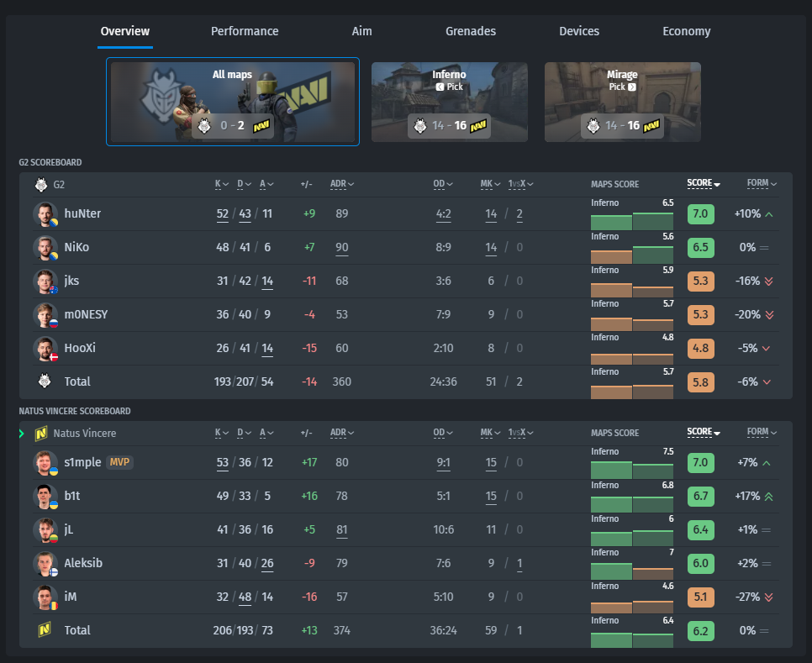Click b1t's player avatar

click(45, 497)
